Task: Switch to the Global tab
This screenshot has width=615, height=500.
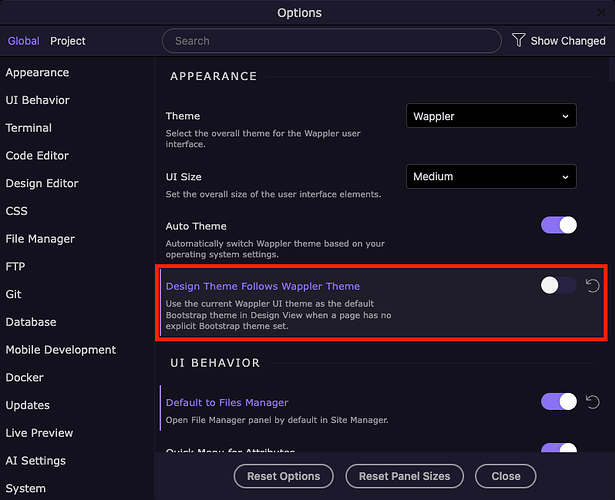Action: coord(23,41)
